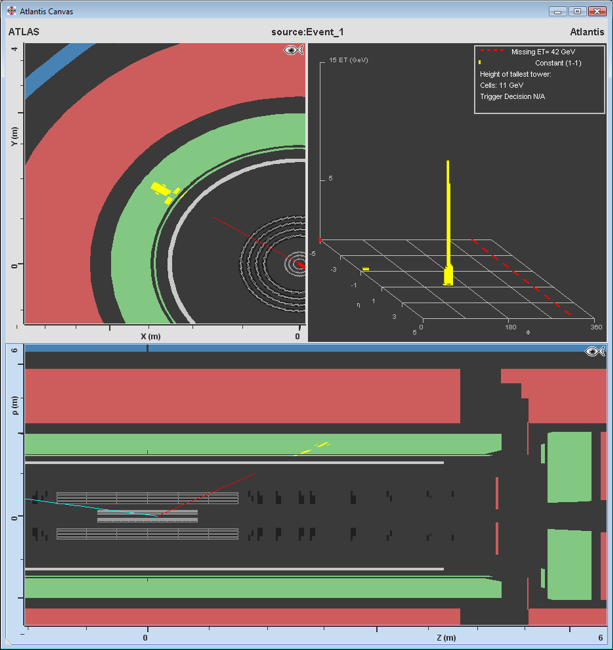Select yellow calorimeter cluster in XY view
Viewport: 613px width, 650px height.
pos(160,188)
